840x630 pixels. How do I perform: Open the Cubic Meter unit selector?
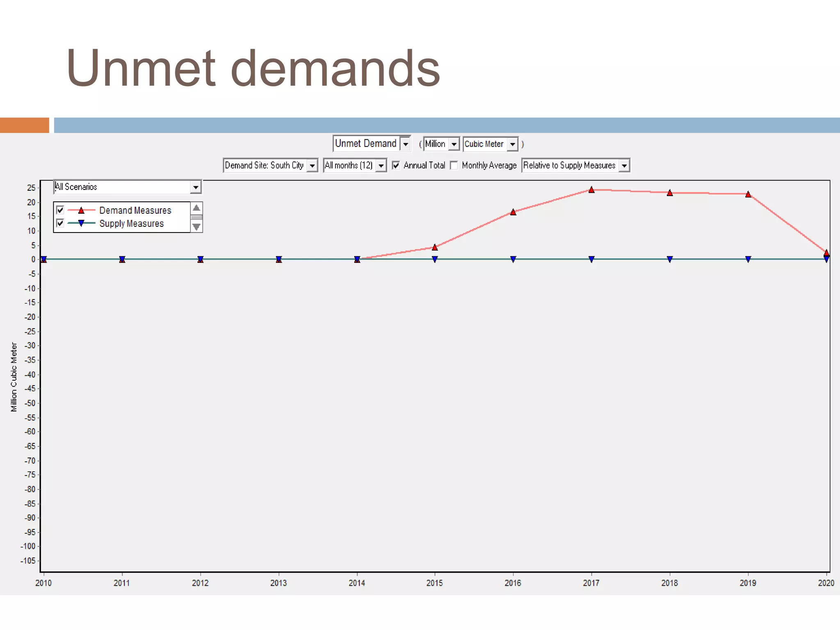click(x=512, y=144)
